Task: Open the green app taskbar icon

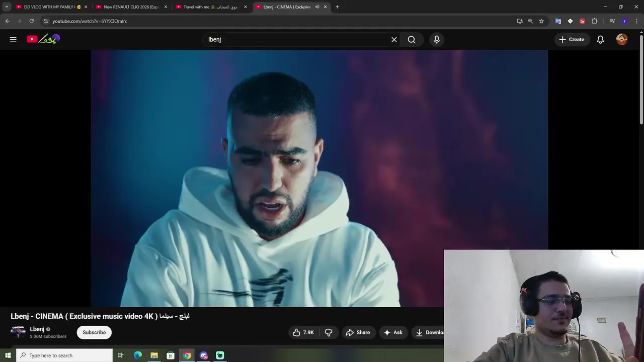Action: point(220,355)
